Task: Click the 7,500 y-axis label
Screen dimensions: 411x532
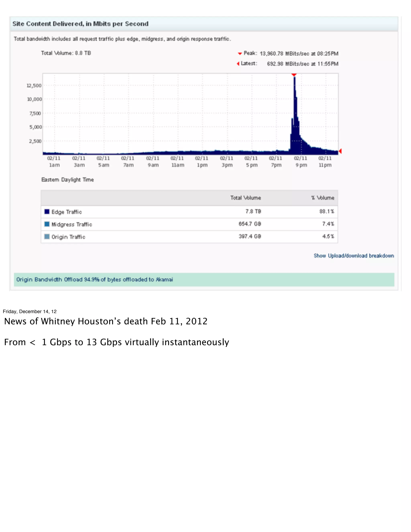Action: pyautogui.click(x=35, y=113)
